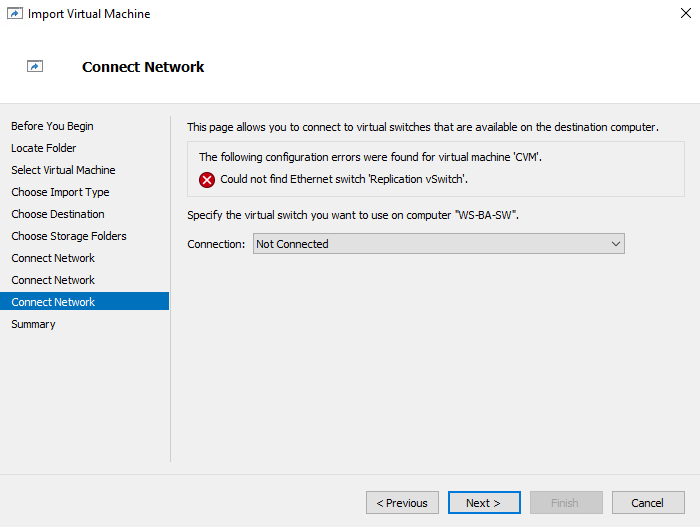
Task: Click the Connection dropdown arrow chevron
Action: pyautogui.click(x=616, y=244)
